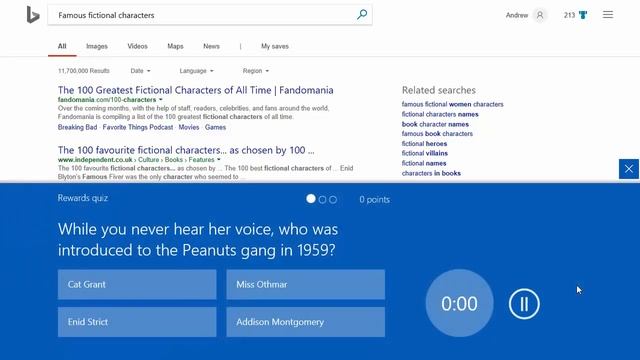Open the Breaking Bad sublink

click(x=78, y=127)
